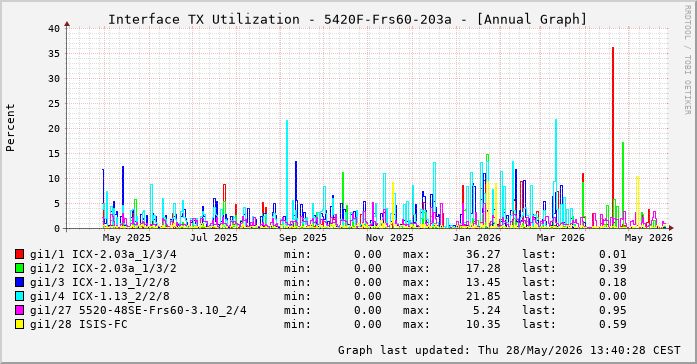697x364 pixels.
Task: Click the 'Jul 2025' x-axis label
Action: click(x=214, y=238)
